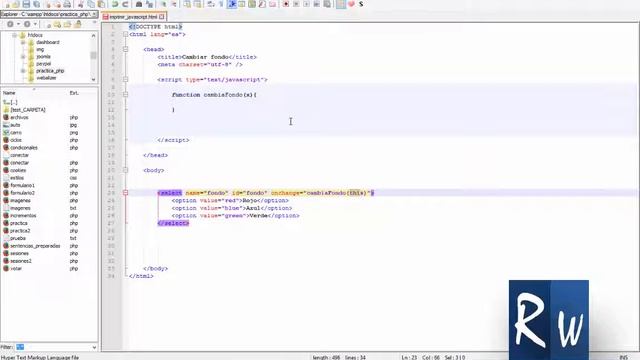Select the webalizer folder in tree
Image resolution: width=640 pixels, height=360 pixels.
[x=46, y=78]
